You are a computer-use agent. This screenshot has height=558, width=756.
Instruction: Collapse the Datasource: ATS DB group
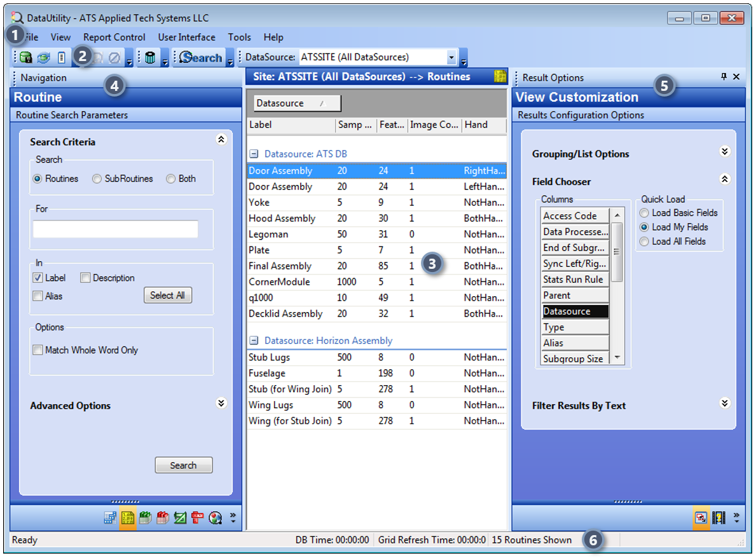pos(254,154)
